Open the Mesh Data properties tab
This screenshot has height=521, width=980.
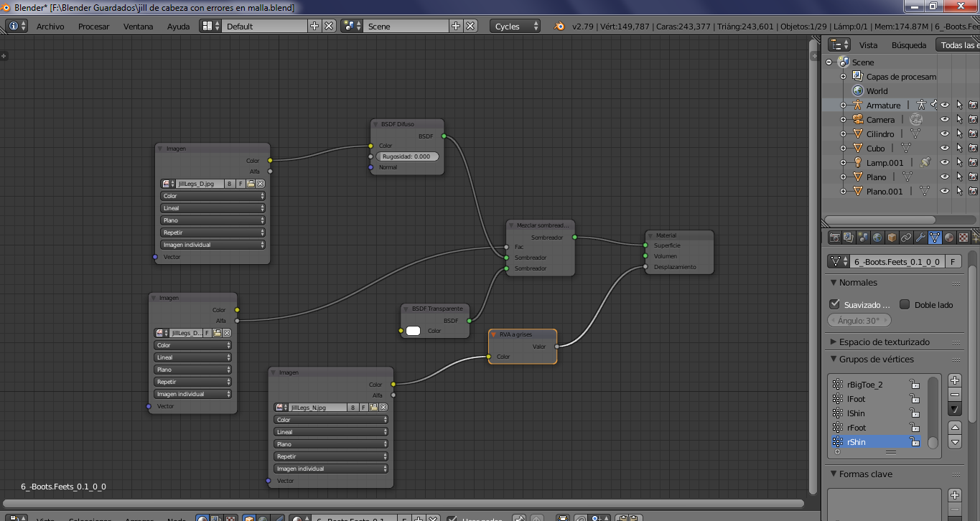click(x=935, y=238)
